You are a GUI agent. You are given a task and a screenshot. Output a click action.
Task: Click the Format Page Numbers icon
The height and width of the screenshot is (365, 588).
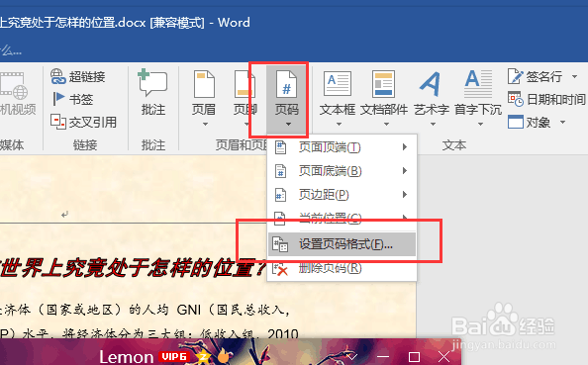280,244
